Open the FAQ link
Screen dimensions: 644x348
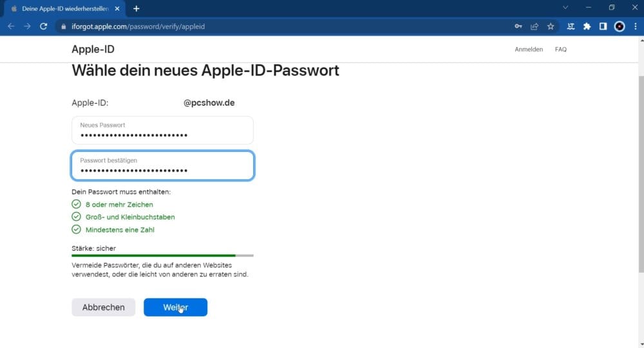coord(561,50)
